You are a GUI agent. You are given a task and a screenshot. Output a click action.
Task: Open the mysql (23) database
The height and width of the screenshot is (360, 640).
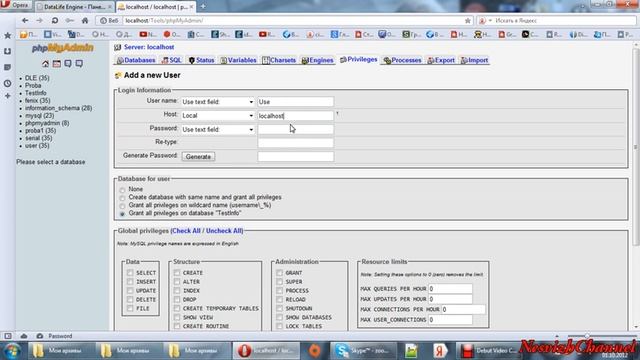click(x=40, y=116)
